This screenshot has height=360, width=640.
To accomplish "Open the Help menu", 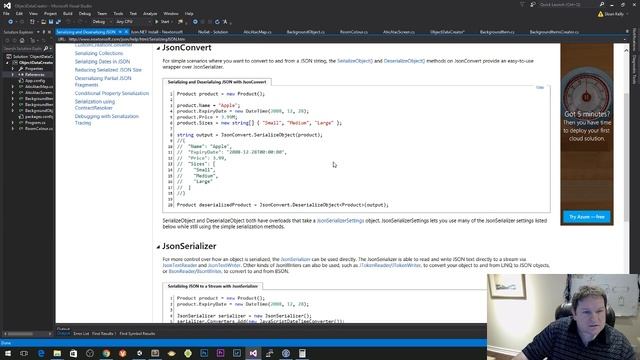I will 189,13.
